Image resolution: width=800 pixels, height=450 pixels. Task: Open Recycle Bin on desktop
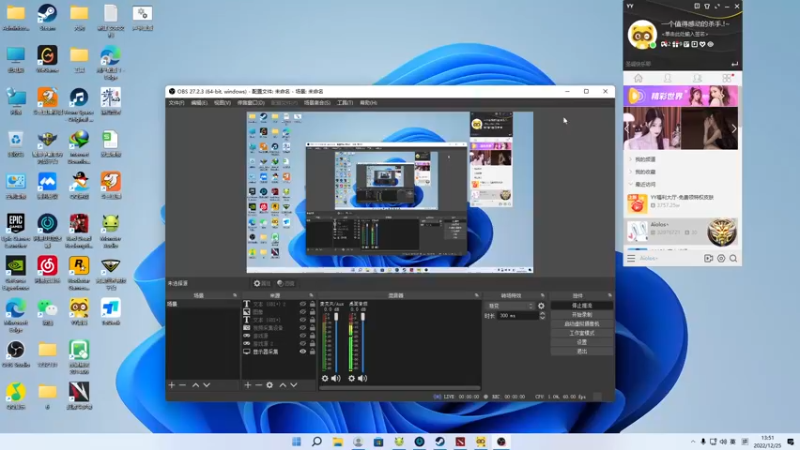point(16,143)
